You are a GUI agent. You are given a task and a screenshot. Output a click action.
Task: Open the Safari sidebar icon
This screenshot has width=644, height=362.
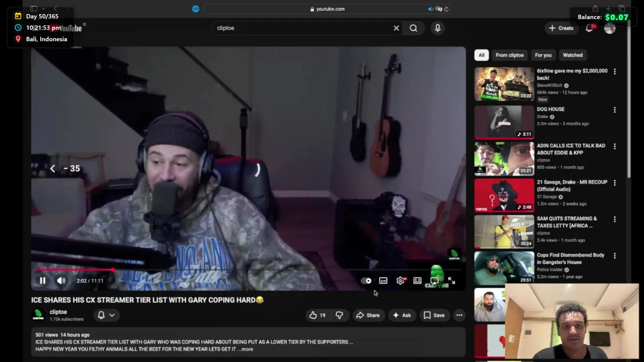point(34,9)
